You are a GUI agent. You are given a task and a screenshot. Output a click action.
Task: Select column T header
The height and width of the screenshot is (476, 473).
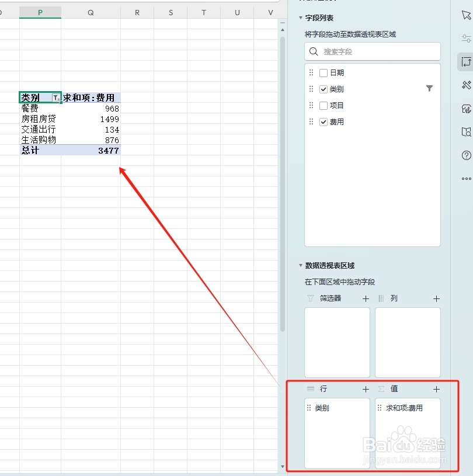point(204,12)
